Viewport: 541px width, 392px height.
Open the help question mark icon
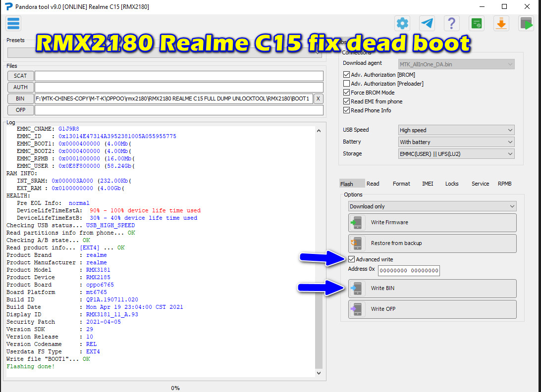tap(451, 24)
